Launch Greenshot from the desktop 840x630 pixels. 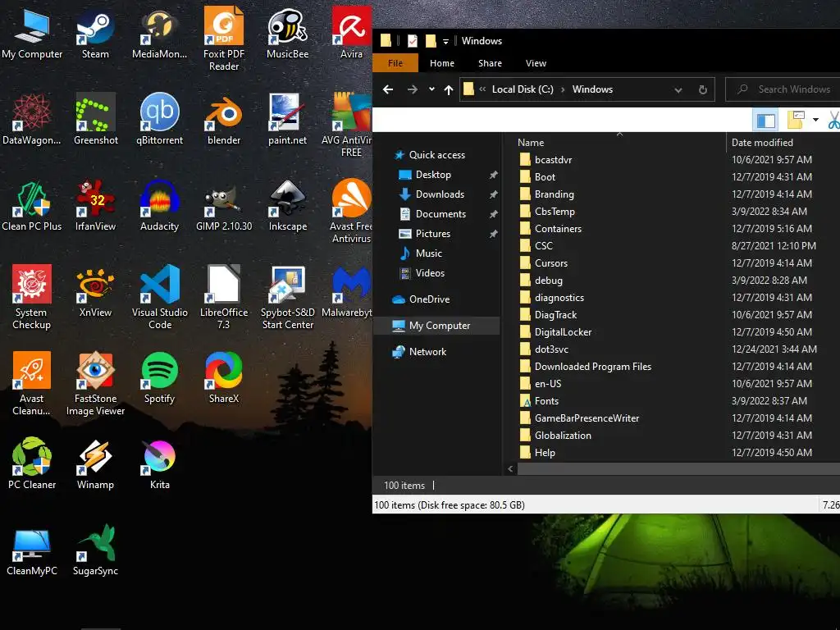[x=96, y=119]
